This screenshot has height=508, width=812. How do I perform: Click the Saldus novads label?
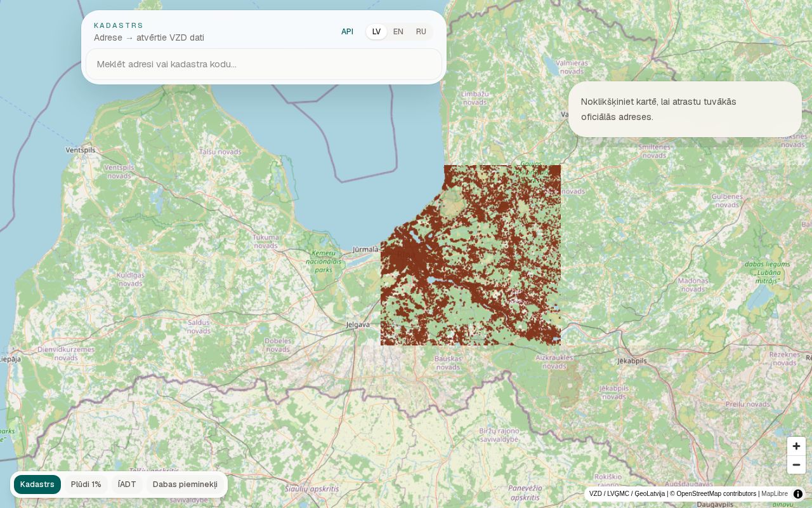(x=199, y=326)
